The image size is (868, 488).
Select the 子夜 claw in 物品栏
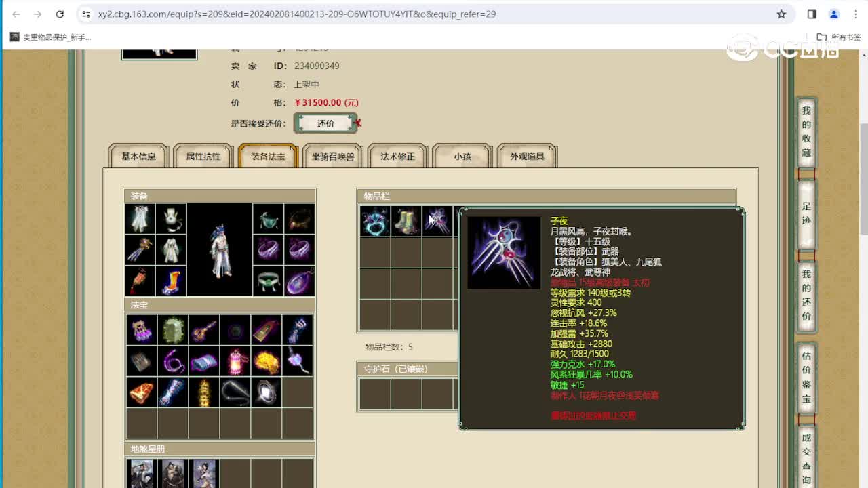click(x=437, y=221)
